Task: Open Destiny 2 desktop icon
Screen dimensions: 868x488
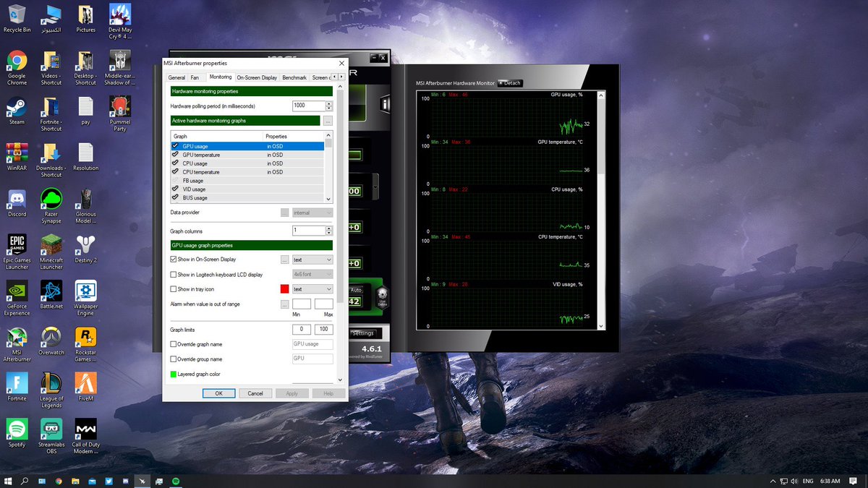Action: 85,249
